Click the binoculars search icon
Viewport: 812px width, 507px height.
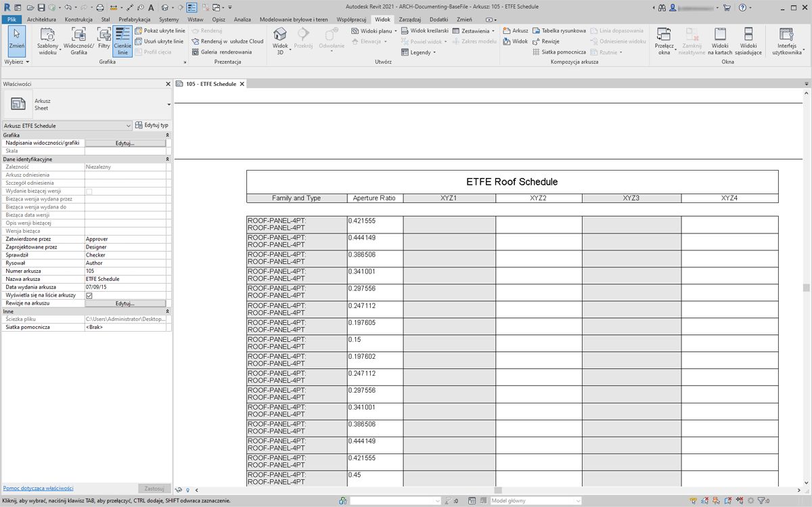660,7
